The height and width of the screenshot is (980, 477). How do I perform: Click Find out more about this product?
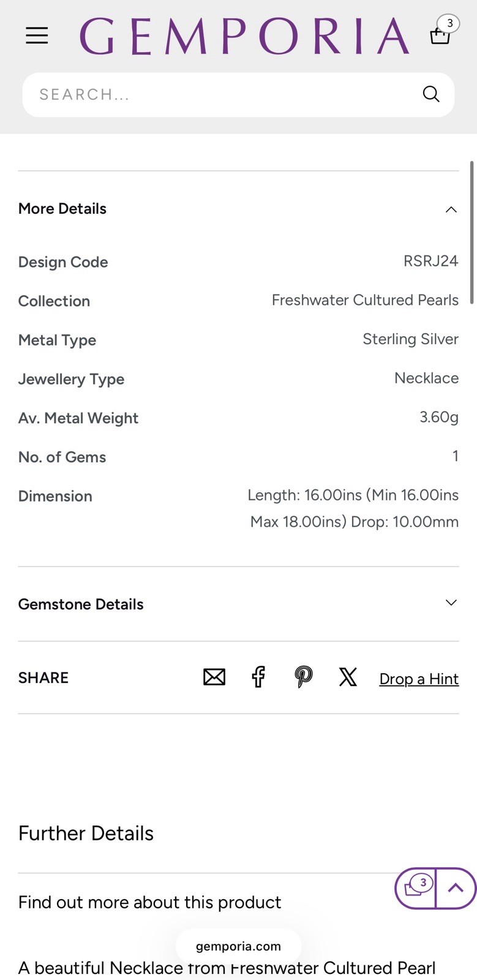click(x=150, y=902)
